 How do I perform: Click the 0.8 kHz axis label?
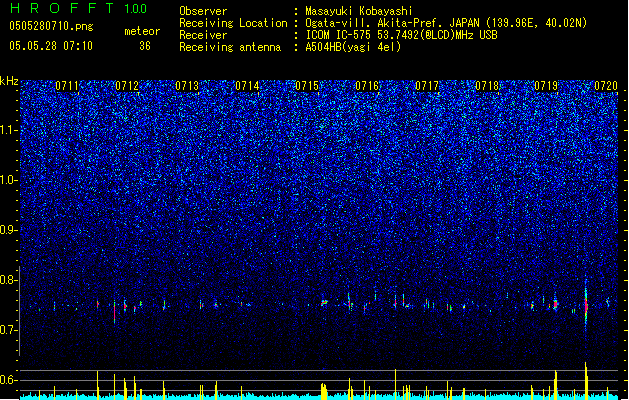click(8, 280)
